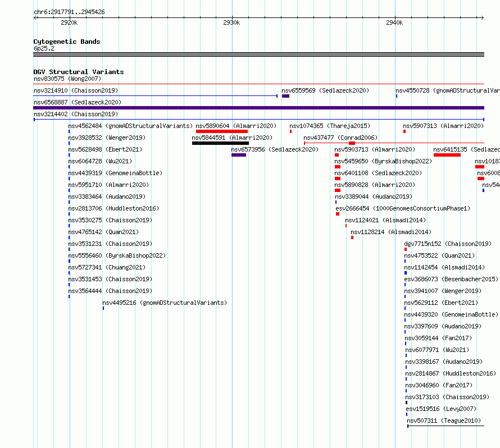Click the red bar of nsv5890604
500x448 pixels.
(221, 131)
